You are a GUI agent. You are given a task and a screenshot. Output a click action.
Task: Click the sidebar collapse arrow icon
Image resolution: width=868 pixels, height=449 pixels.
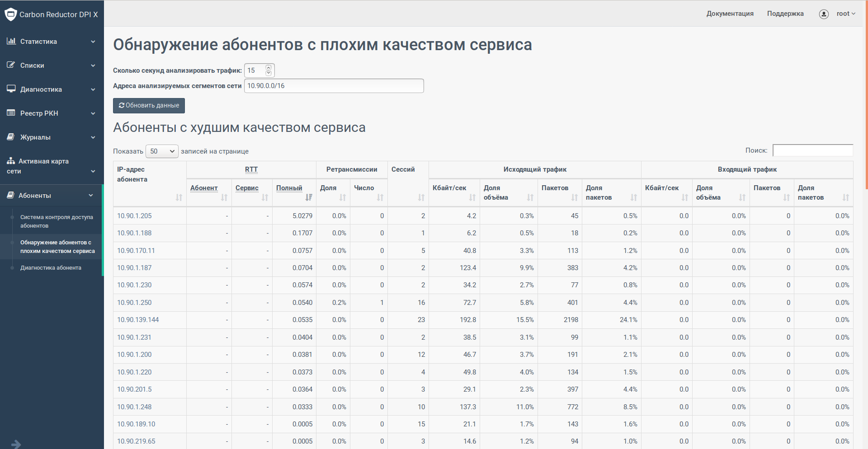point(16,444)
